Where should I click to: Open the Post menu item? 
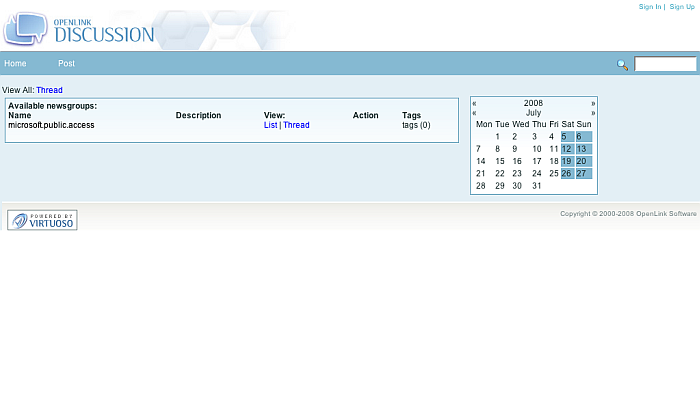(x=67, y=63)
